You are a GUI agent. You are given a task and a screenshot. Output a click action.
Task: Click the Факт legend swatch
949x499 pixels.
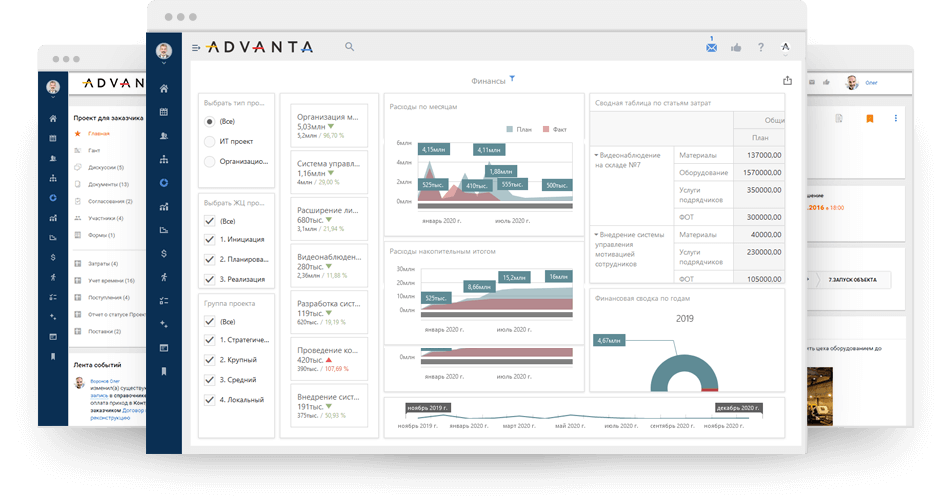[546, 129]
